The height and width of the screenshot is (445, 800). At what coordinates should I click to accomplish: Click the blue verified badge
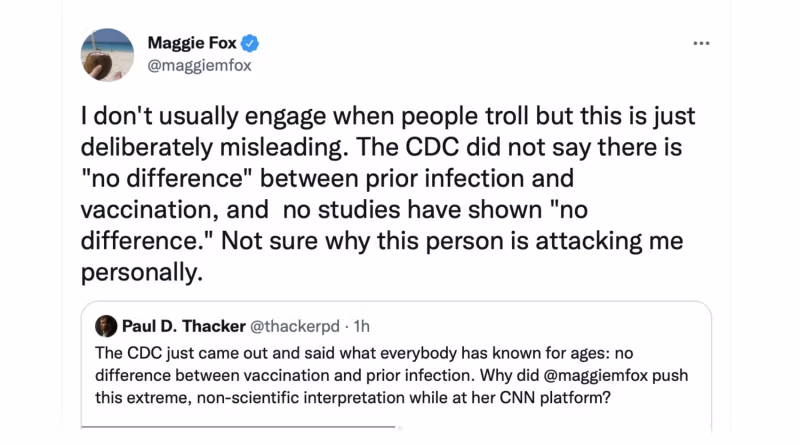coord(252,43)
